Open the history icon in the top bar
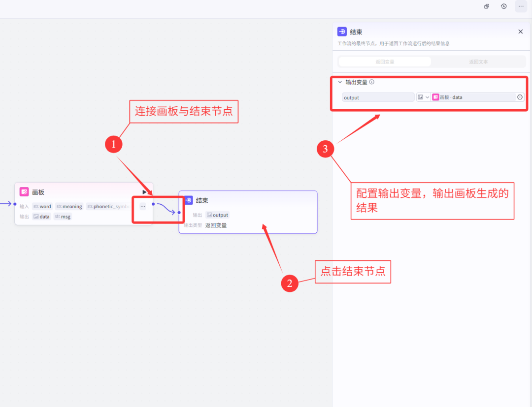Image resolution: width=532 pixels, height=407 pixels. (x=503, y=6)
